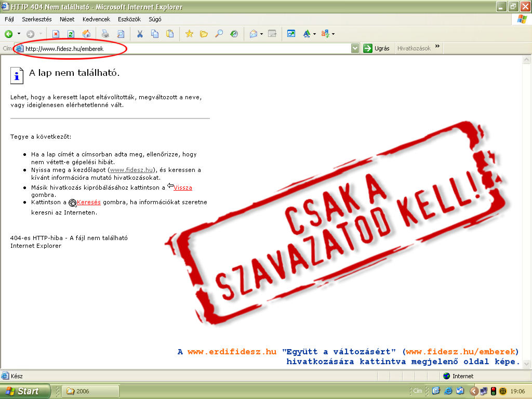Click the green Back navigation button
Viewport: 532px width, 399px height.
[x=9, y=34]
